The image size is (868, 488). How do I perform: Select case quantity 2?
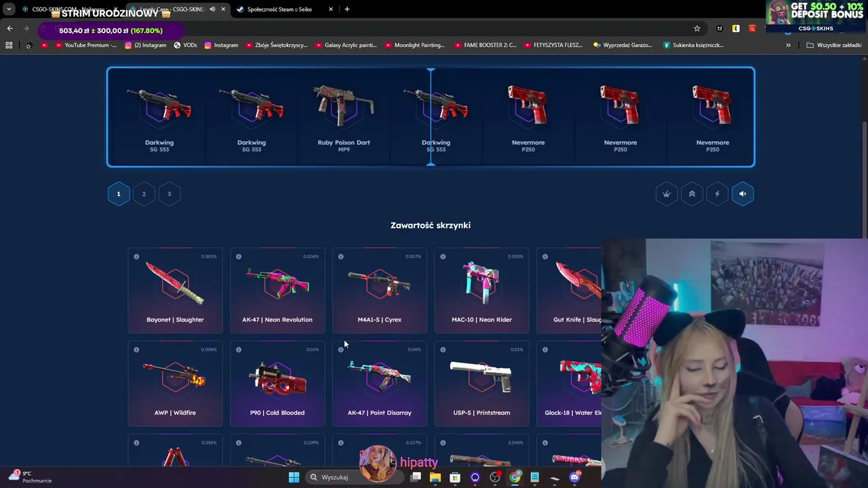pyautogui.click(x=144, y=194)
